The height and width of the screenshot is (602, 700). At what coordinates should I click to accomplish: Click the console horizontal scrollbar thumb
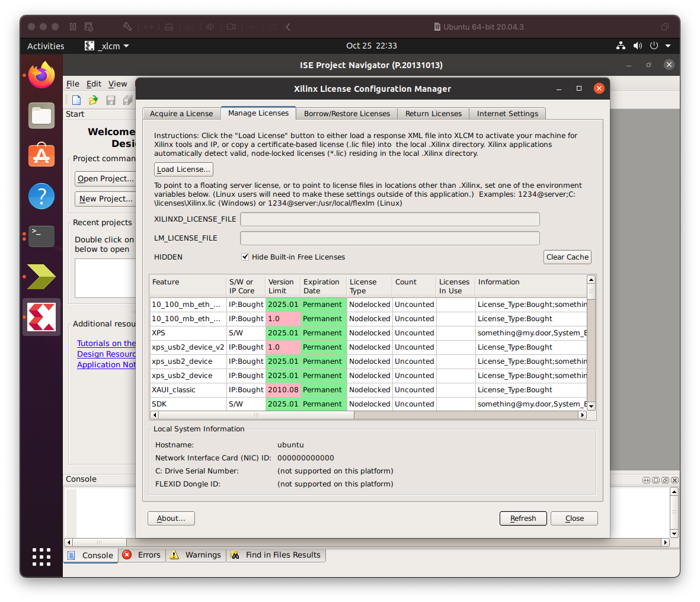coord(99,543)
